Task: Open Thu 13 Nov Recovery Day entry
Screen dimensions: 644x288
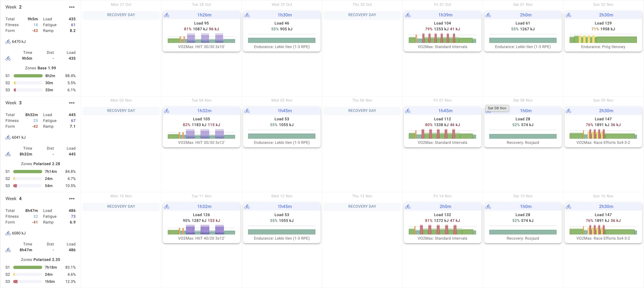Action: click(x=362, y=206)
